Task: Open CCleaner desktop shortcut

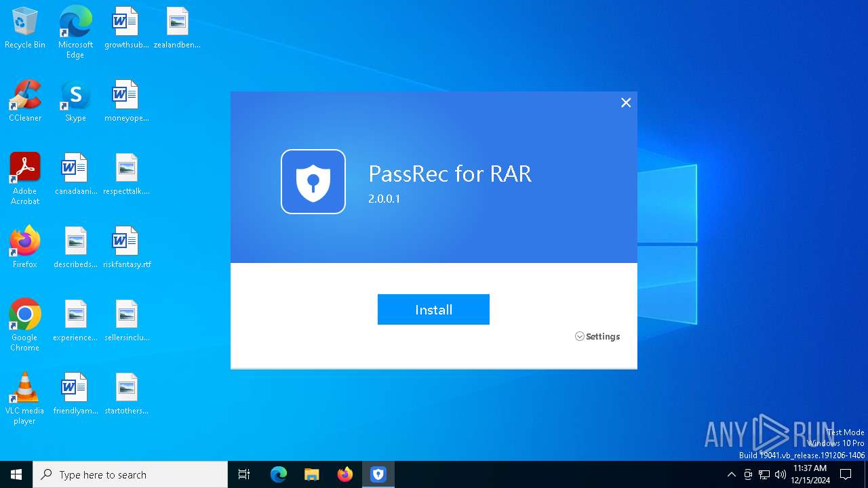Action: (25, 102)
